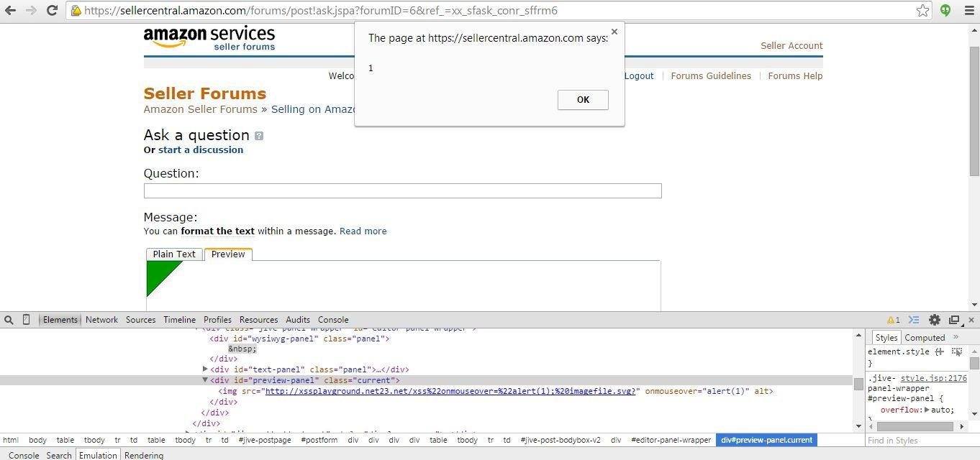Open the Resources panel
Screen dimensions: 980x460
click(258, 320)
